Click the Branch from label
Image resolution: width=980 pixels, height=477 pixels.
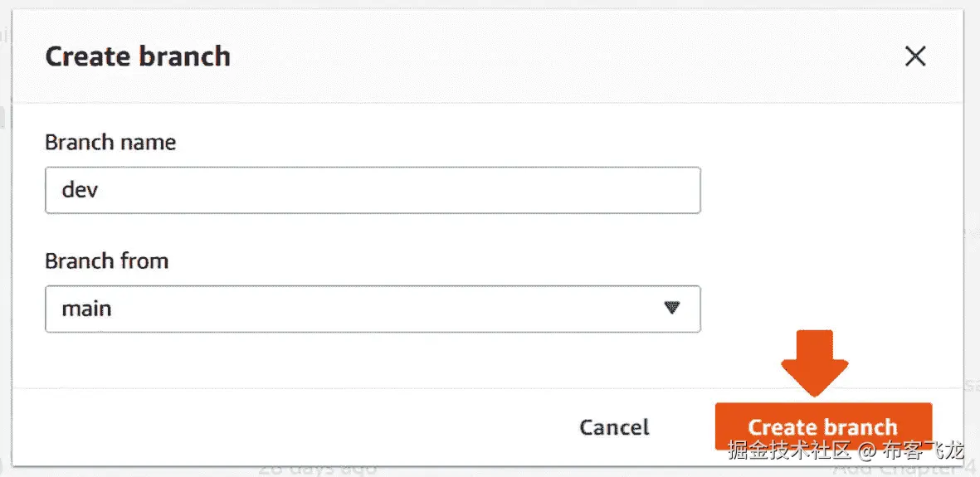pyautogui.click(x=107, y=260)
